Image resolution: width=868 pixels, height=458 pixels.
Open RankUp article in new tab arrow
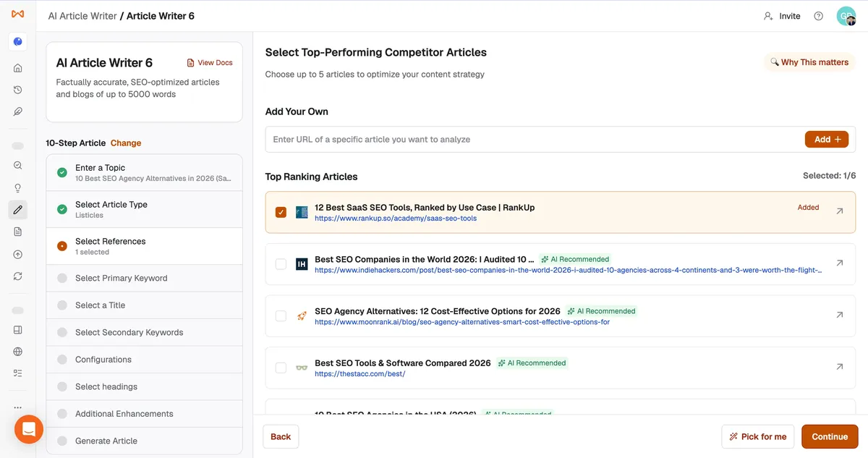(x=839, y=211)
